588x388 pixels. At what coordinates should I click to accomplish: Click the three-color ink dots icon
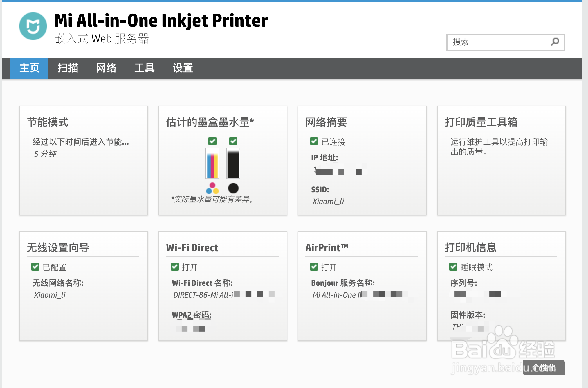click(x=212, y=188)
